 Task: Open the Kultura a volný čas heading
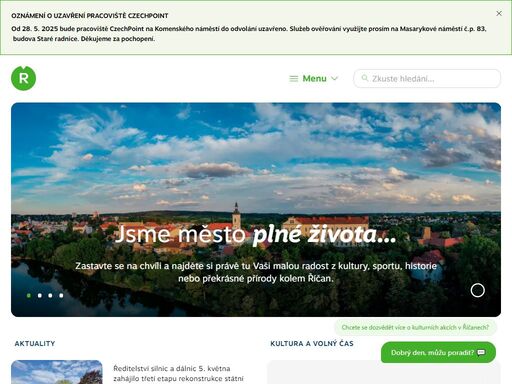tap(312, 344)
